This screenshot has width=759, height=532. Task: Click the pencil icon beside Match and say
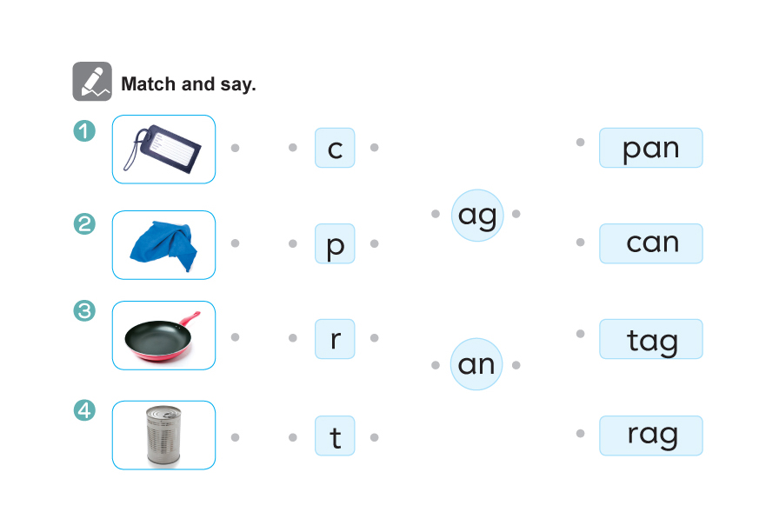pyautogui.click(x=92, y=82)
